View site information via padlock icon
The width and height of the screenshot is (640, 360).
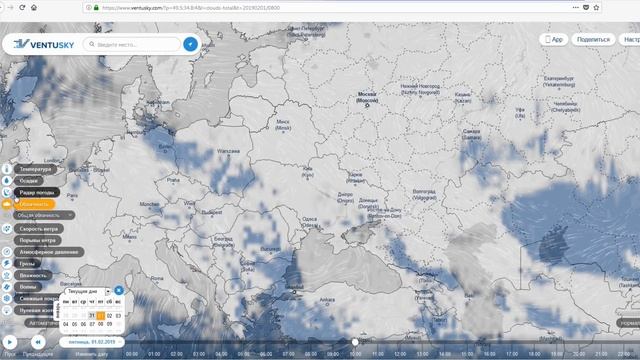click(96, 7)
